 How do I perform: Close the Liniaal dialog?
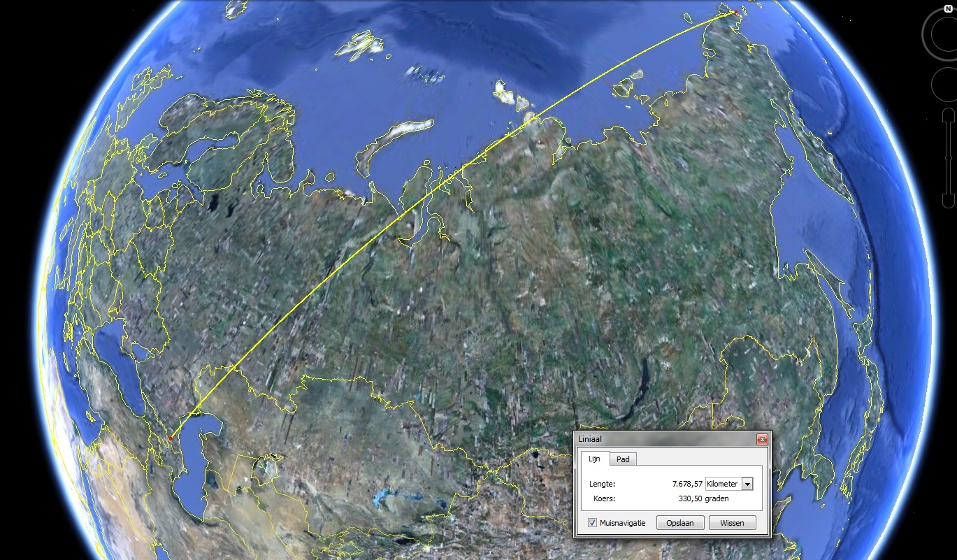pyautogui.click(x=762, y=439)
